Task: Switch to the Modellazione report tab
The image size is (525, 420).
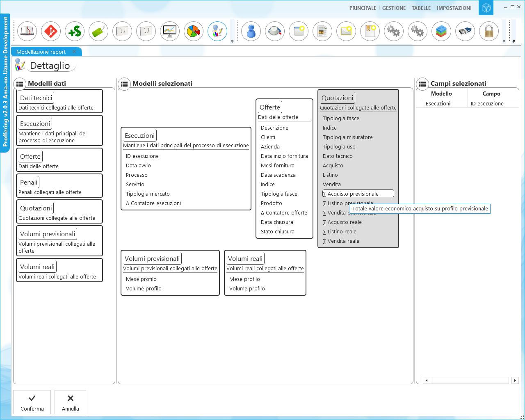Action: 41,52
